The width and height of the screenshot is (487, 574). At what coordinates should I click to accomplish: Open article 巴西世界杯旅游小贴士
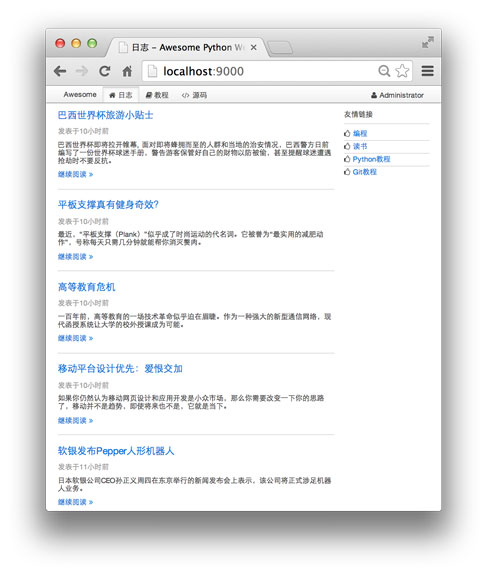(x=105, y=115)
